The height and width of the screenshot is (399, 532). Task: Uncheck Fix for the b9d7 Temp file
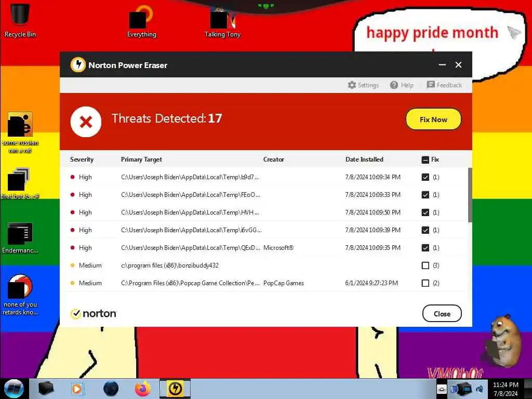425,177
